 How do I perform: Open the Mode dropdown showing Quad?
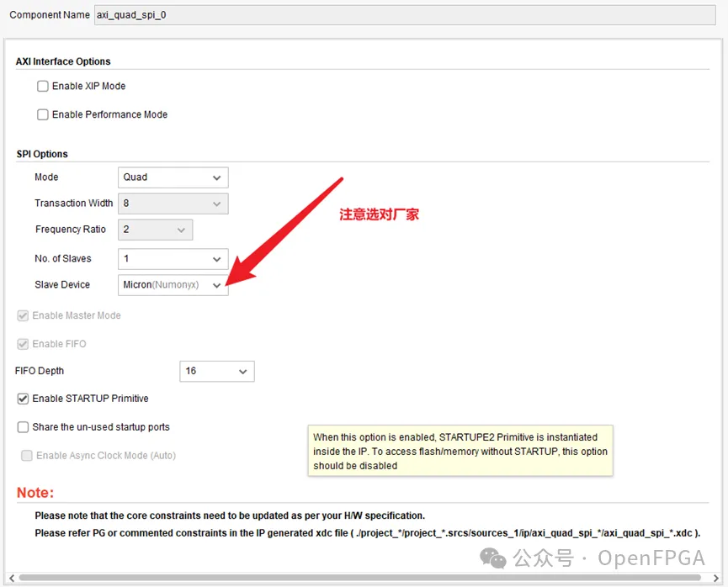coord(173,177)
